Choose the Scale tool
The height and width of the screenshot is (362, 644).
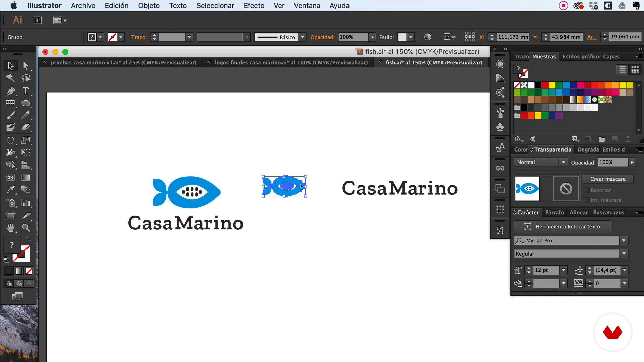26,140
